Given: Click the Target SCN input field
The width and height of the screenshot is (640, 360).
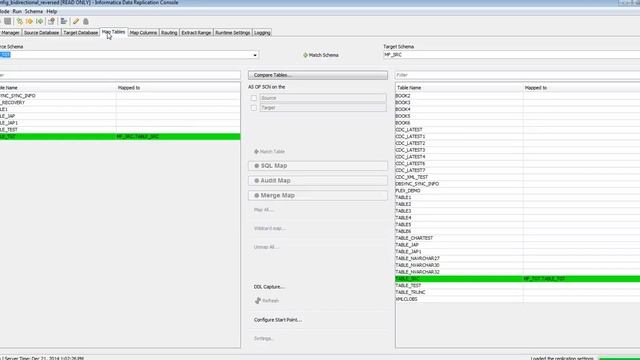Looking at the screenshot, I should click(x=323, y=108).
